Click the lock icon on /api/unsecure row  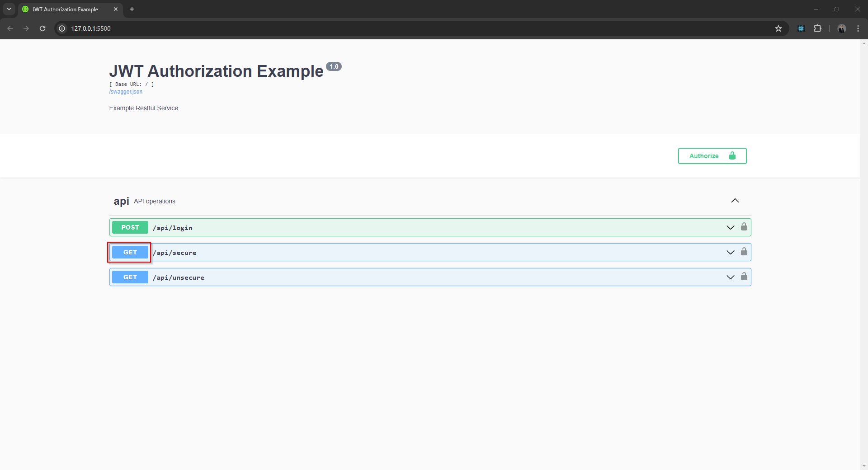click(744, 277)
